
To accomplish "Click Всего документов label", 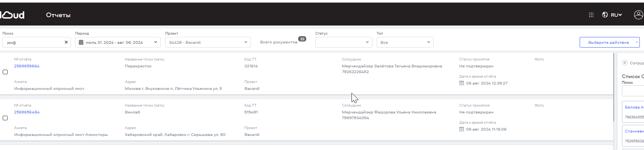I will tap(279, 42).
